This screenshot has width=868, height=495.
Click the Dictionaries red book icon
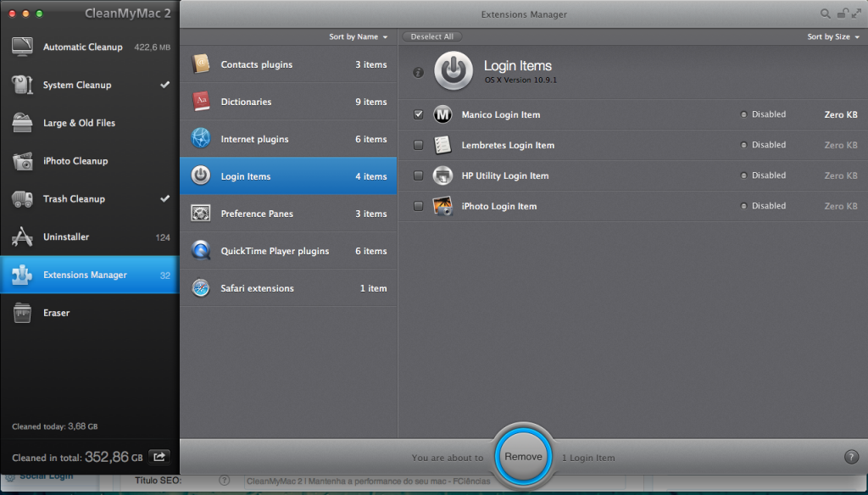tap(200, 102)
